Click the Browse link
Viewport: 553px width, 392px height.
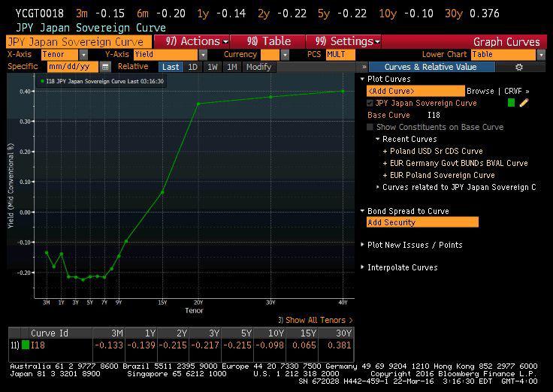pos(480,91)
